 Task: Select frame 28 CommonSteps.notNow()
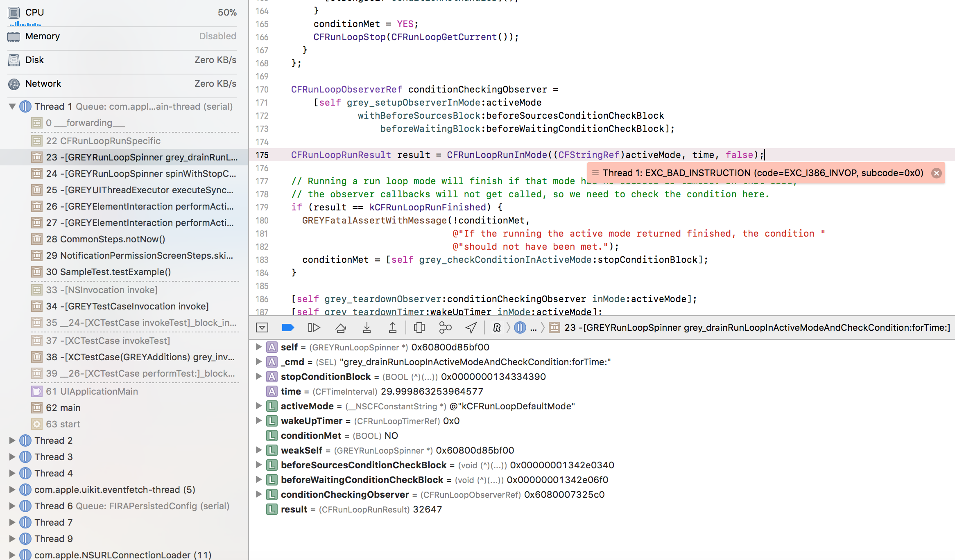click(x=124, y=239)
